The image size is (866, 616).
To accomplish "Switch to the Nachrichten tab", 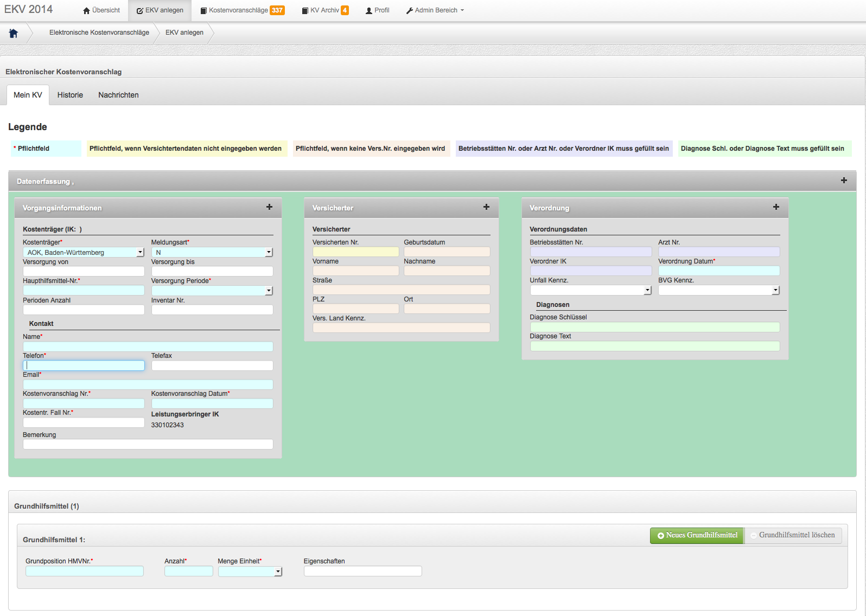I will click(118, 95).
